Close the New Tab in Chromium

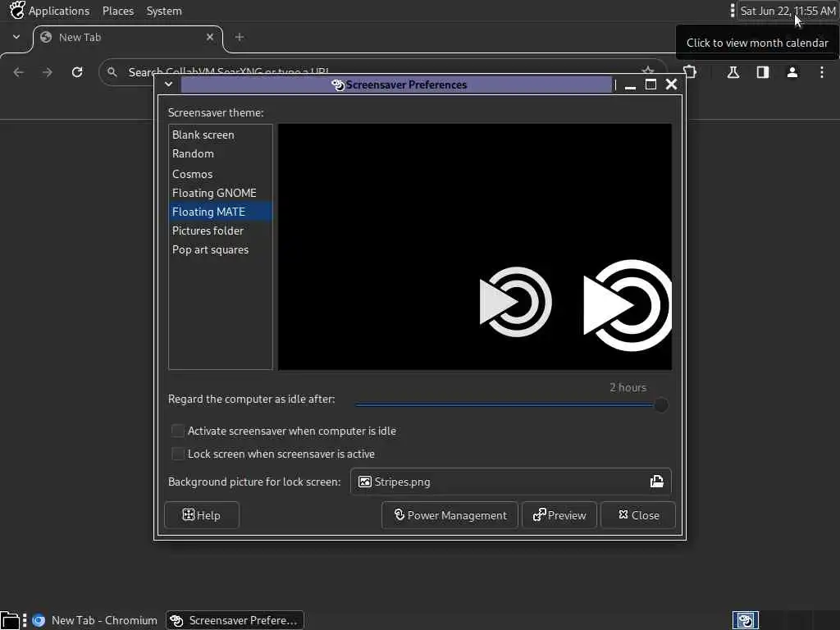click(x=210, y=37)
